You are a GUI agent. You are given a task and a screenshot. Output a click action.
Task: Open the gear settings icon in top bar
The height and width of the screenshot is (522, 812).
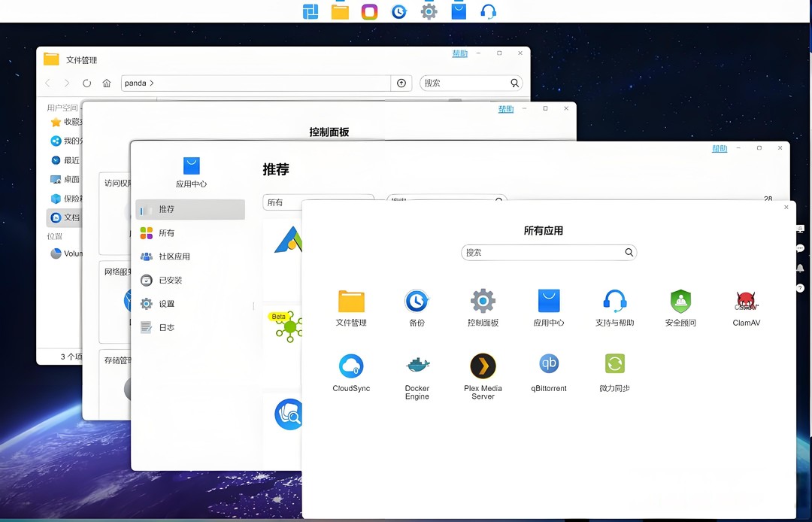click(x=429, y=11)
